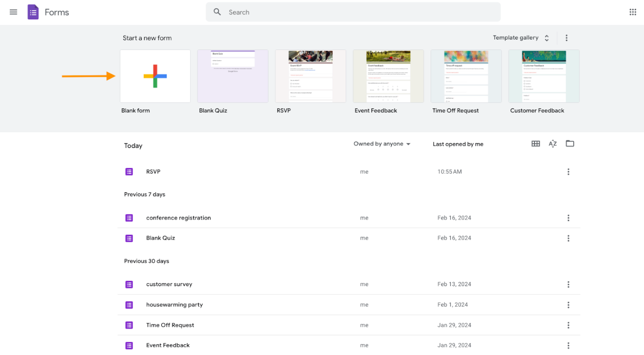Click the purple form icon next to RSVP
This screenshot has height=355, width=644.
[x=129, y=171]
